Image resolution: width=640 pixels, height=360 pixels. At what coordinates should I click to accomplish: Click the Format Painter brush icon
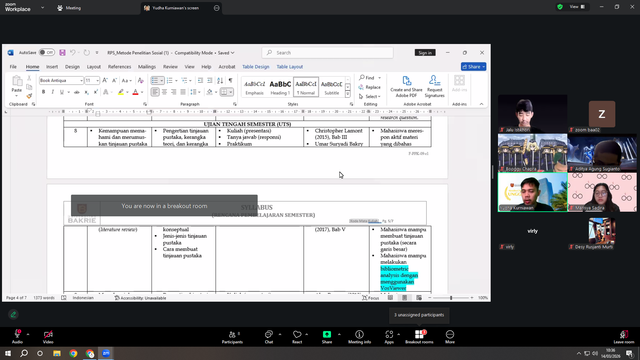[29, 96]
